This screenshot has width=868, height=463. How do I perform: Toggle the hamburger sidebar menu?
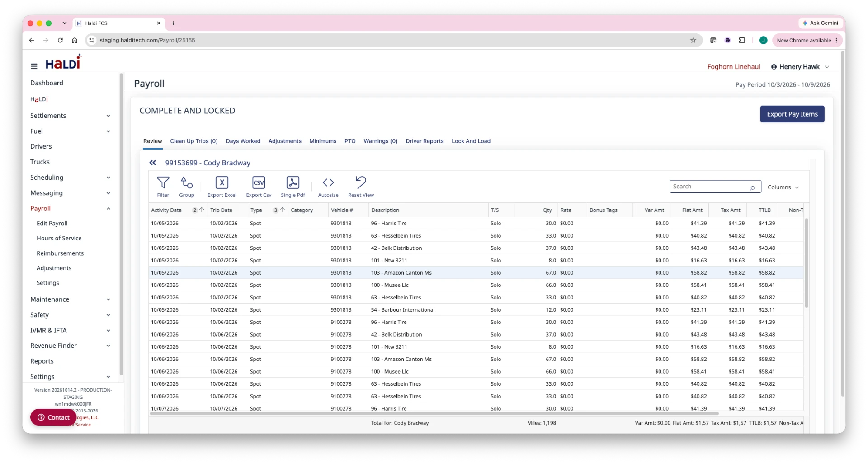point(34,66)
